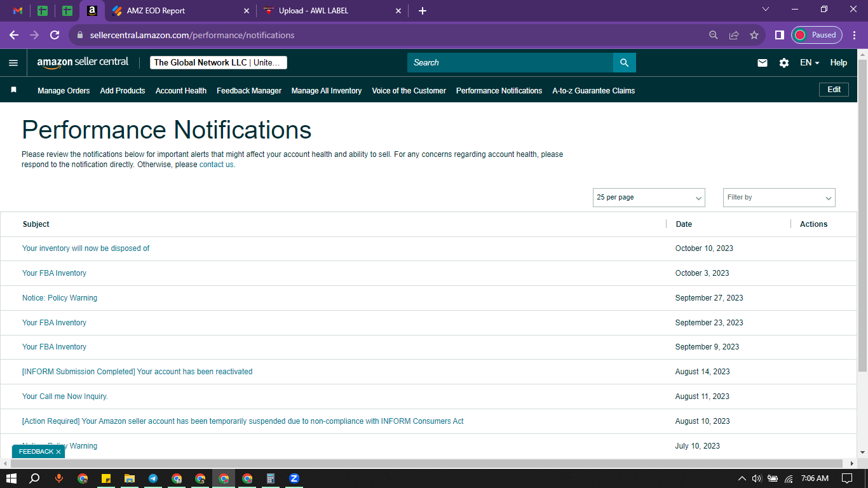Open a new browser tab
This screenshot has width=868, height=488.
point(423,11)
